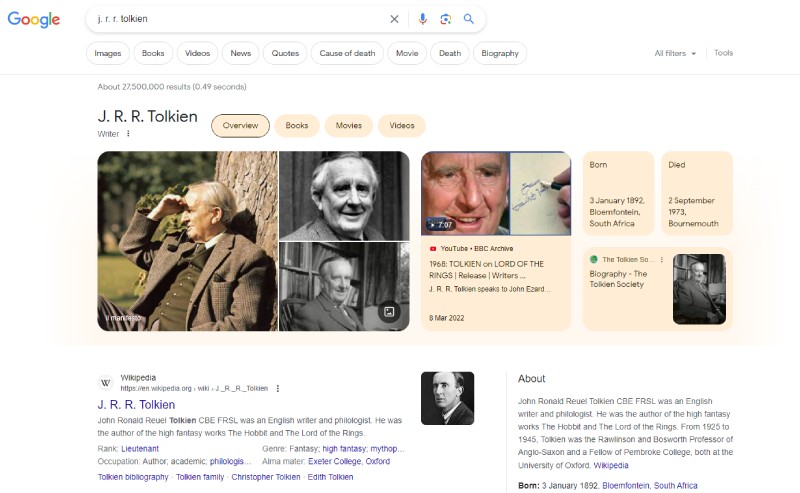Select the Cause of death filter chip
This screenshot has width=800, height=493.
click(x=347, y=53)
